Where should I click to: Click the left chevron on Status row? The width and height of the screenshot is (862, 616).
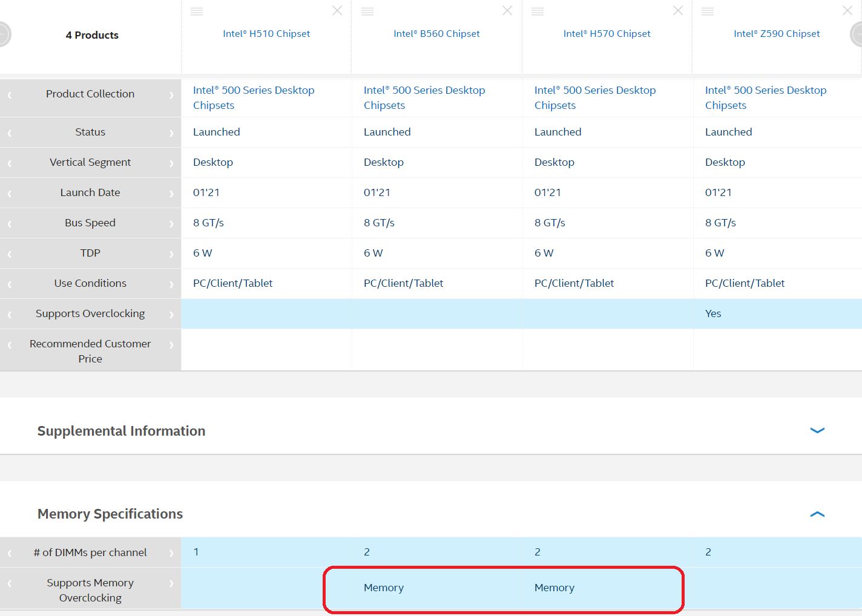point(10,133)
